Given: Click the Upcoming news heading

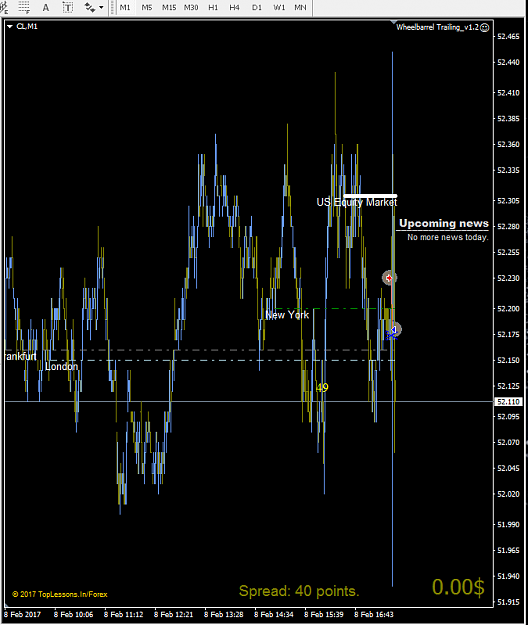Looking at the screenshot, I should point(444,223).
